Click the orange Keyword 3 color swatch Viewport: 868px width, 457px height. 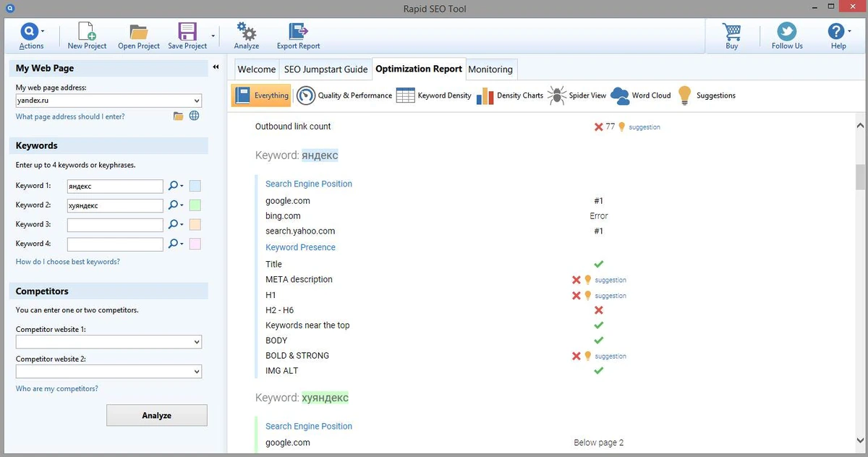point(195,225)
